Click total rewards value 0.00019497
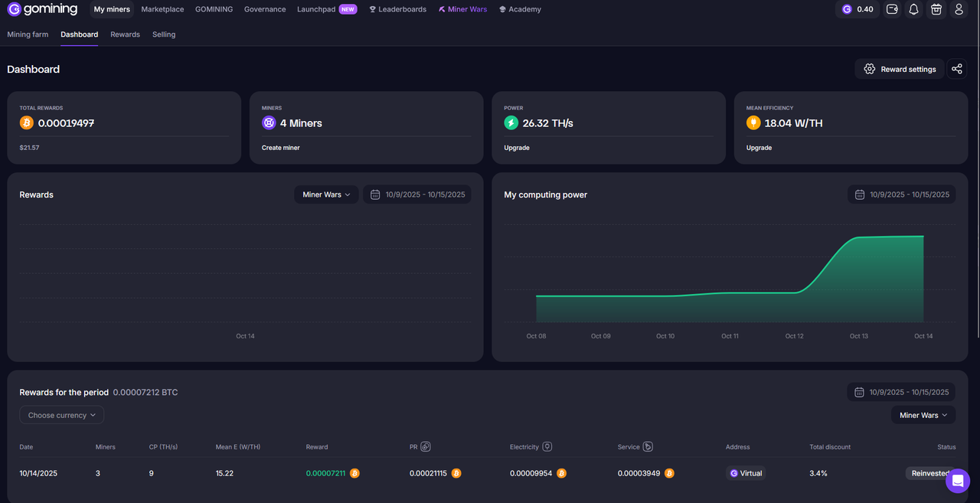 coord(66,122)
